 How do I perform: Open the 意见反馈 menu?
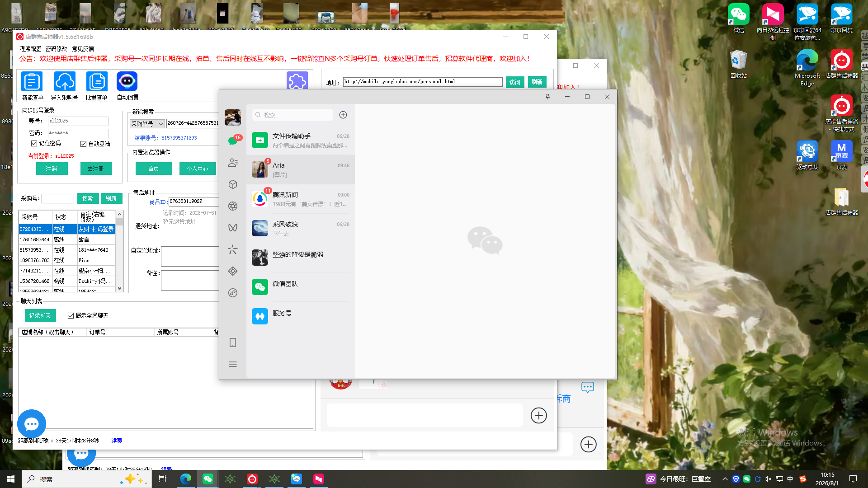83,49
